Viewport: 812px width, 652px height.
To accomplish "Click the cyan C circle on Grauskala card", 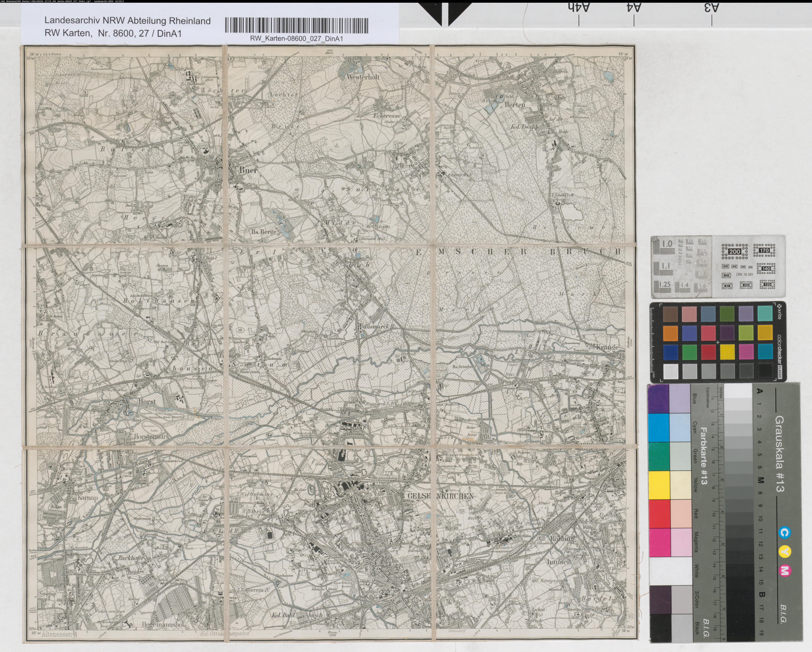I will pyautogui.click(x=785, y=532).
